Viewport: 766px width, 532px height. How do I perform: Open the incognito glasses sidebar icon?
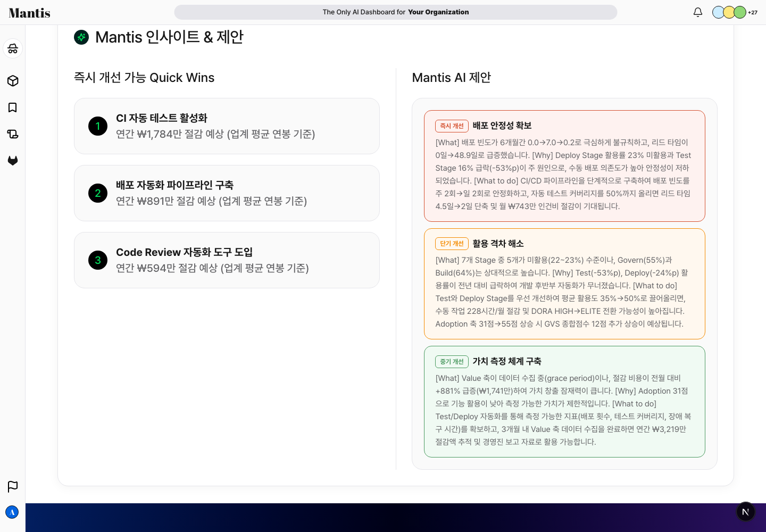[13, 49]
